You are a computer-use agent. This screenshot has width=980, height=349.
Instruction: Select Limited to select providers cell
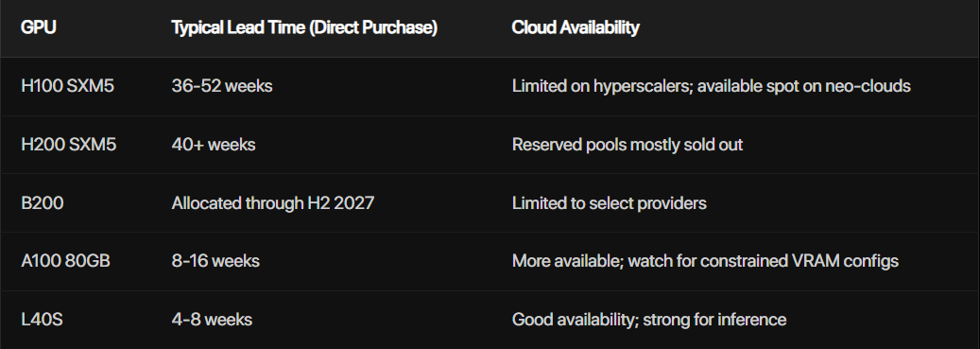tap(609, 203)
